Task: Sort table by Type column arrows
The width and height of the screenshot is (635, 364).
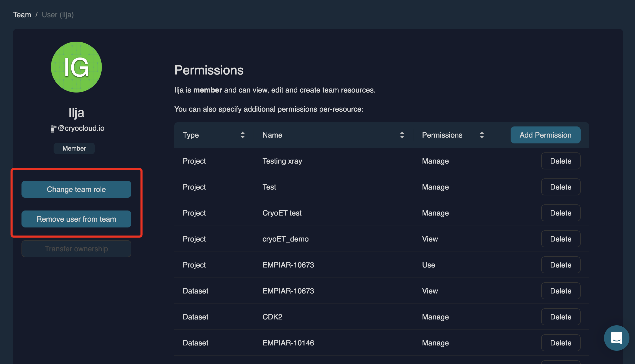Action: pos(242,135)
